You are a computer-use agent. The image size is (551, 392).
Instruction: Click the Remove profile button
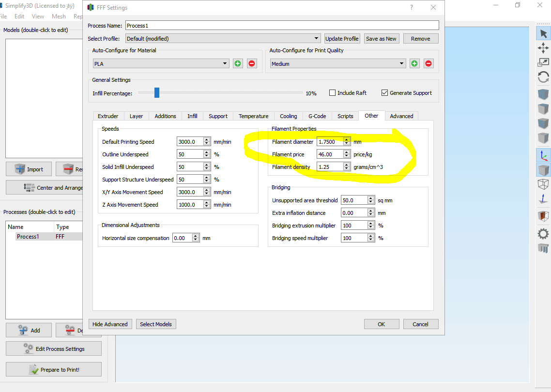pyautogui.click(x=421, y=39)
